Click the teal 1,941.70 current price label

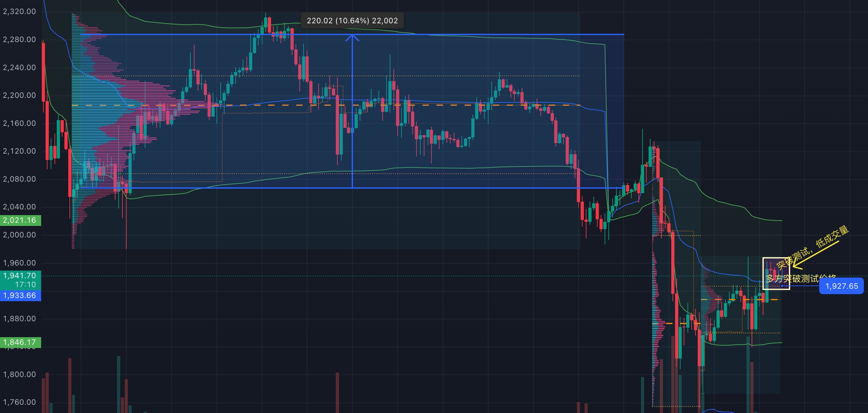pyautogui.click(x=20, y=279)
